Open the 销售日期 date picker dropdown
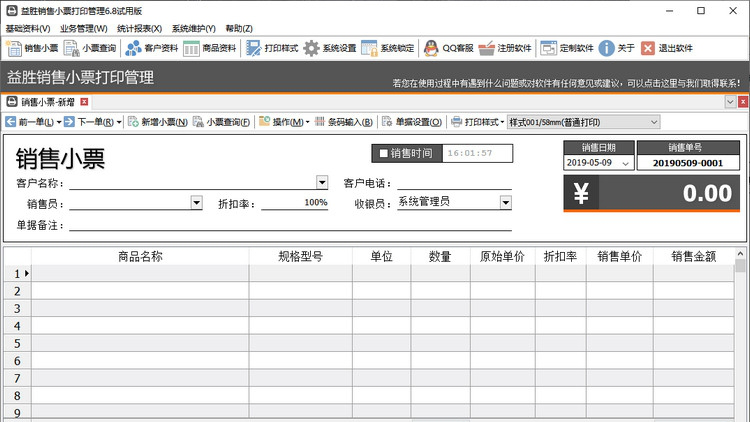This screenshot has width=750, height=438. (625, 163)
